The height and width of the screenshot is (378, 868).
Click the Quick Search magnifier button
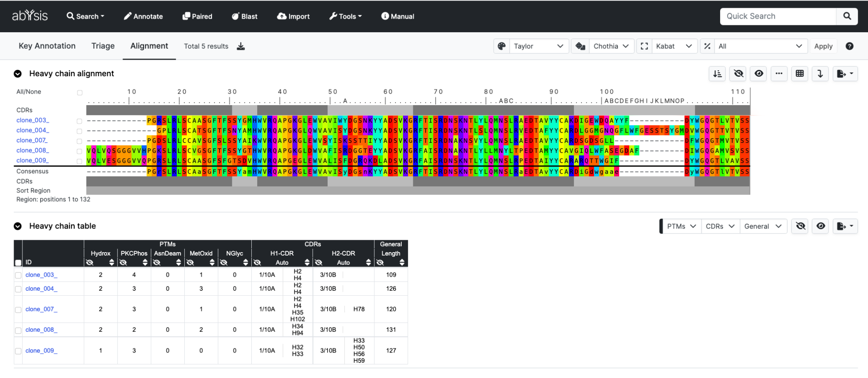[x=847, y=16]
